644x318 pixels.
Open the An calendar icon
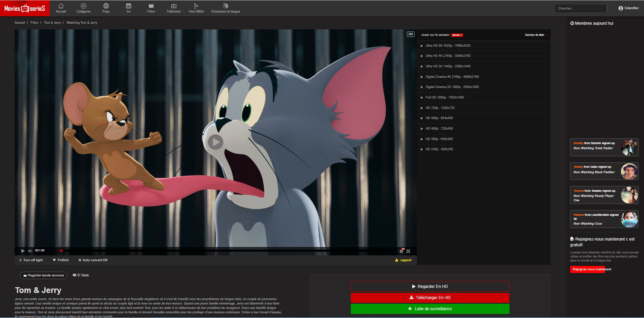tap(129, 6)
